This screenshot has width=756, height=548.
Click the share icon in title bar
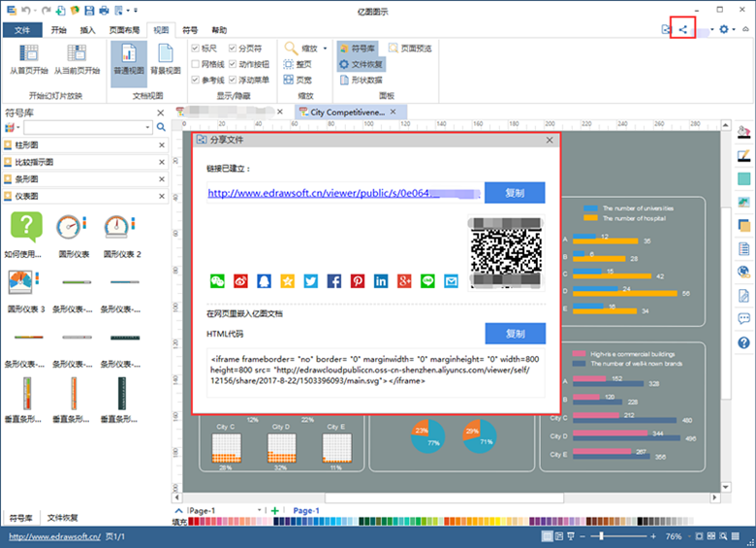pyautogui.click(x=683, y=29)
